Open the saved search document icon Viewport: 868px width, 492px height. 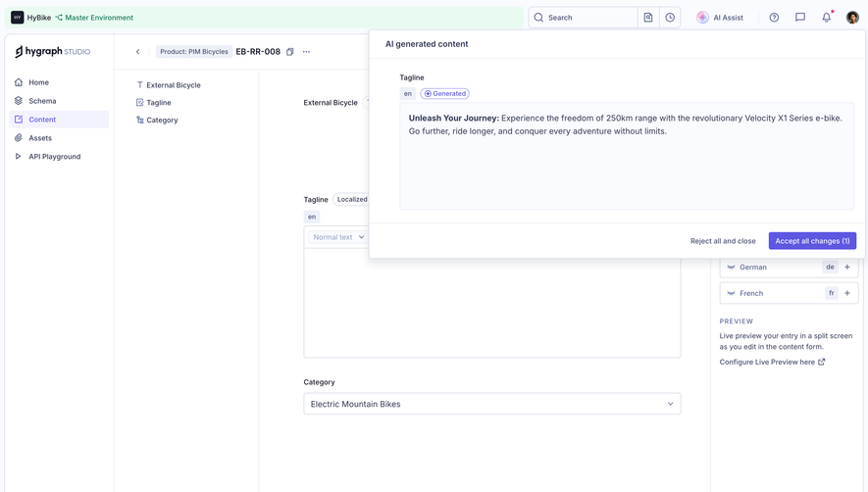click(x=648, y=18)
